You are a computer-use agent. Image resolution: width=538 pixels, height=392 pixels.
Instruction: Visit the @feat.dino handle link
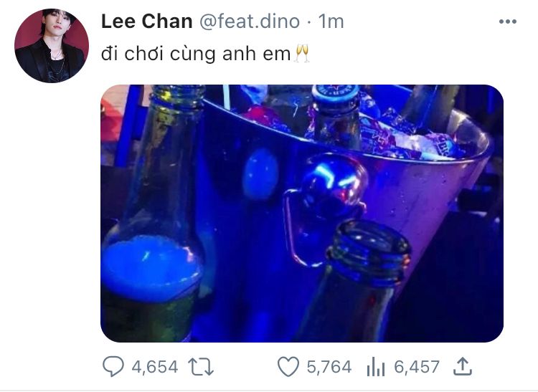tap(250, 21)
